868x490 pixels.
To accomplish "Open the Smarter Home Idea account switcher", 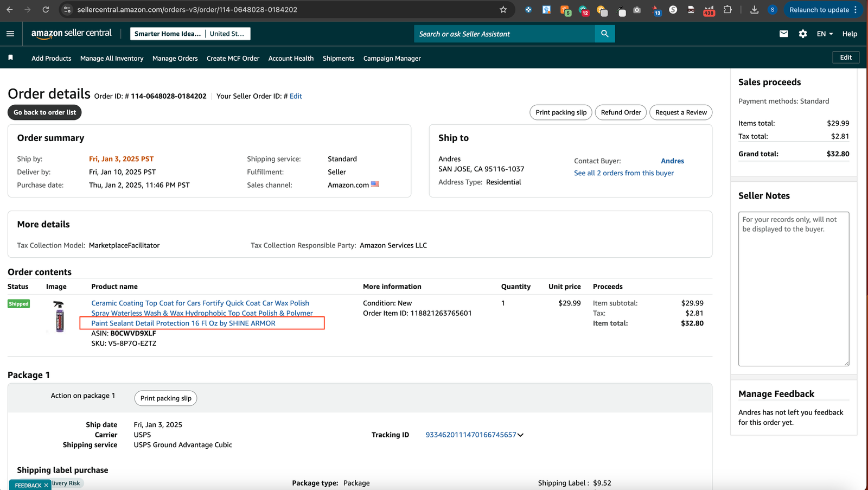I will tap(168, 34).
